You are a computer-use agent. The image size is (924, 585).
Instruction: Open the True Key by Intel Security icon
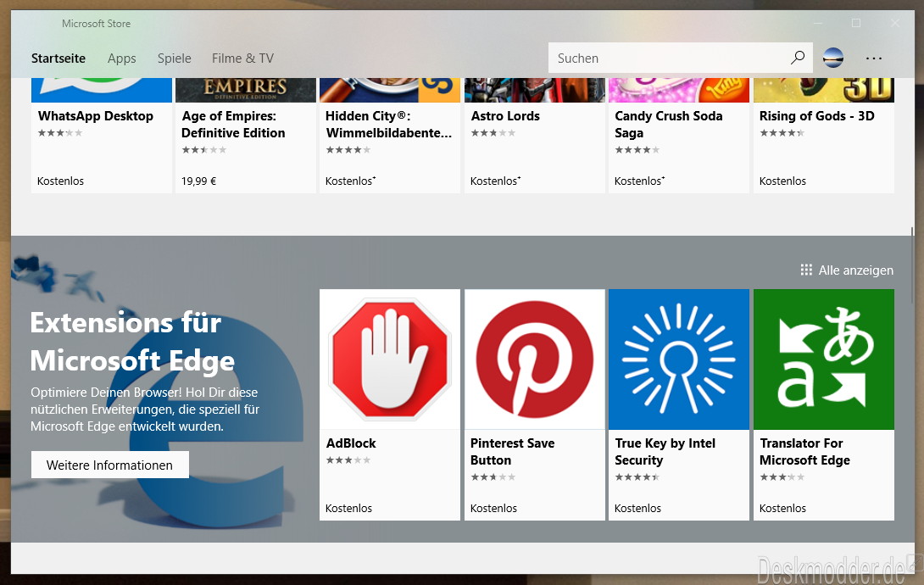(x=679, y=359)
